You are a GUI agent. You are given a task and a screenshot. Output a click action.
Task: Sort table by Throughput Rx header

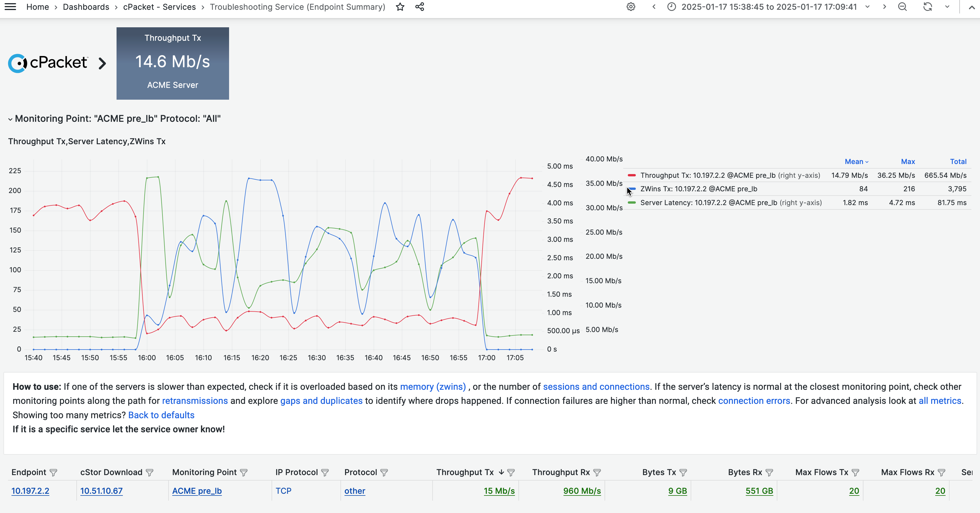click(x=561, y=472)
